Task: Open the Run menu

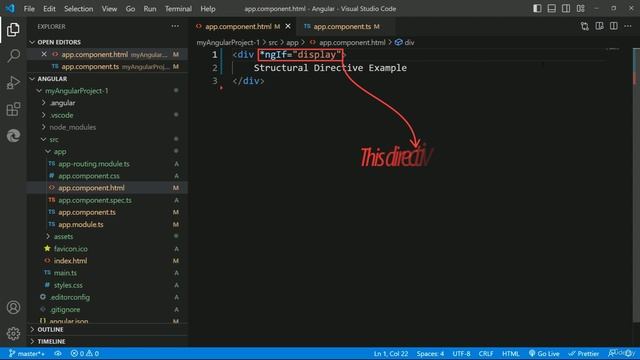Action: click(x=150, y=9)
